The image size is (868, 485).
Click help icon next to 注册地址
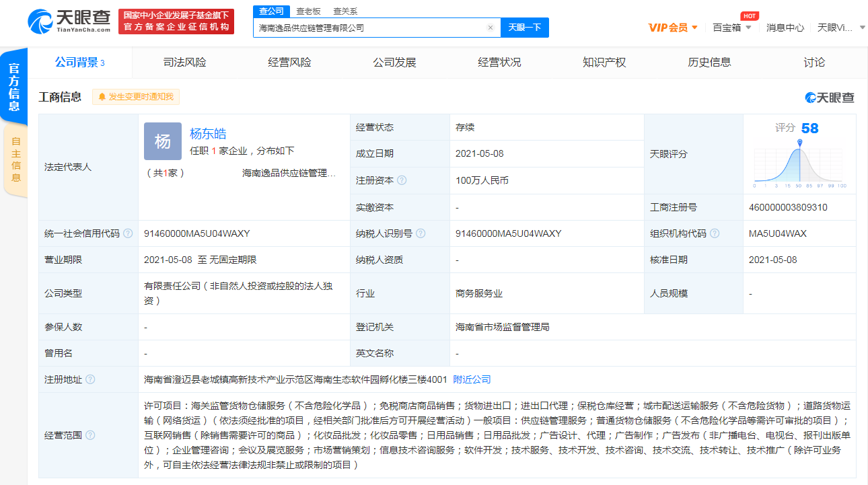tap(90, 379)
